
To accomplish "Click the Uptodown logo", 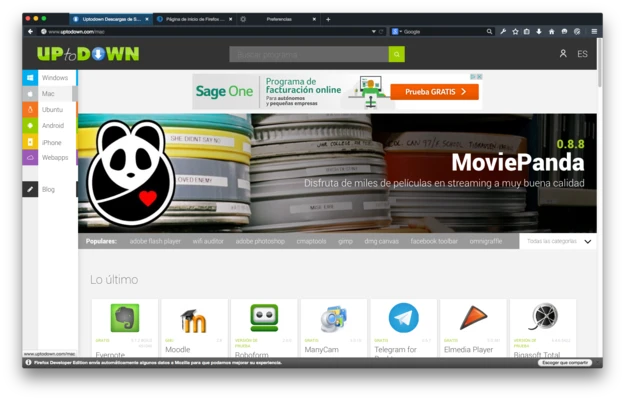I will [x=88, y=54].
